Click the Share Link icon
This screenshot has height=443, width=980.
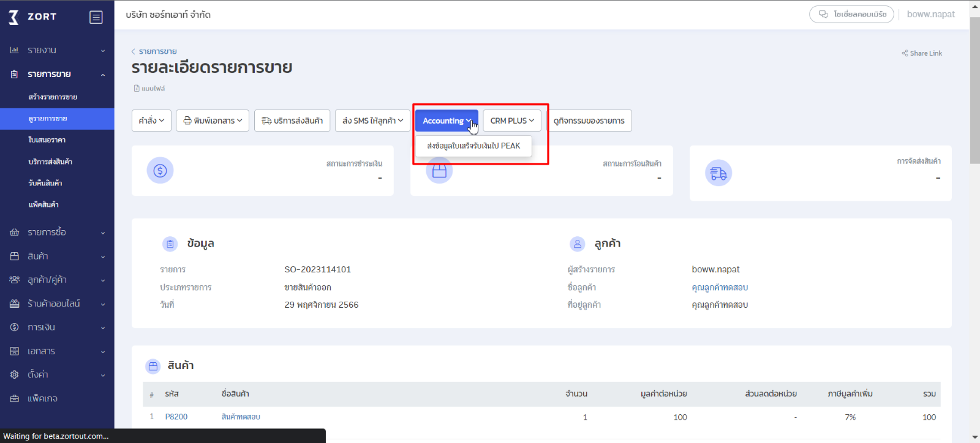pyautogui.click(x=905, y=53)
